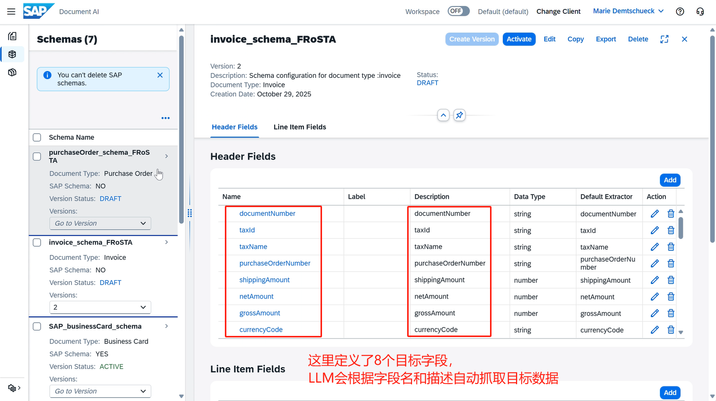Dismiss the 'can't delete SAP schemas' message
The image size is (716, 401).
160,75
